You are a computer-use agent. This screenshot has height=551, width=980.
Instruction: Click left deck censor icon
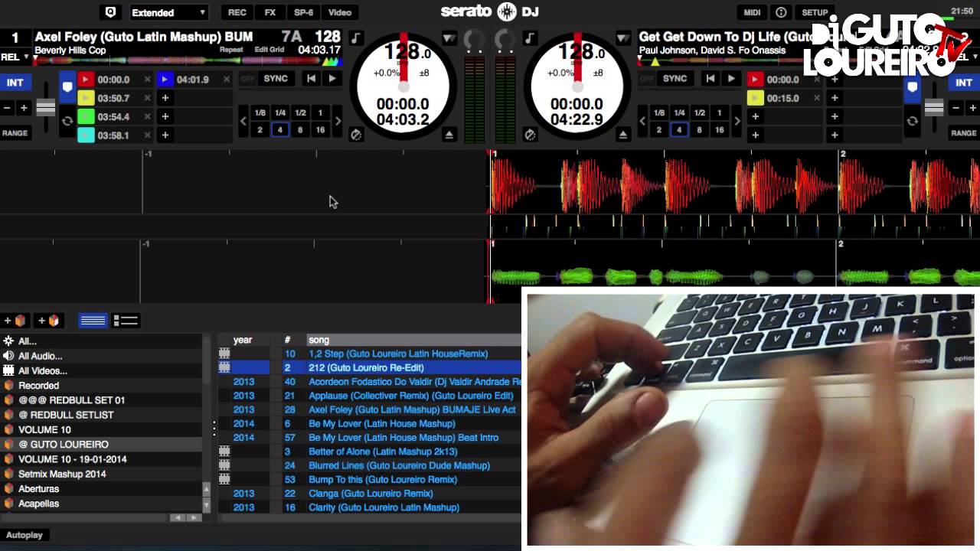(x=356, y=135)
